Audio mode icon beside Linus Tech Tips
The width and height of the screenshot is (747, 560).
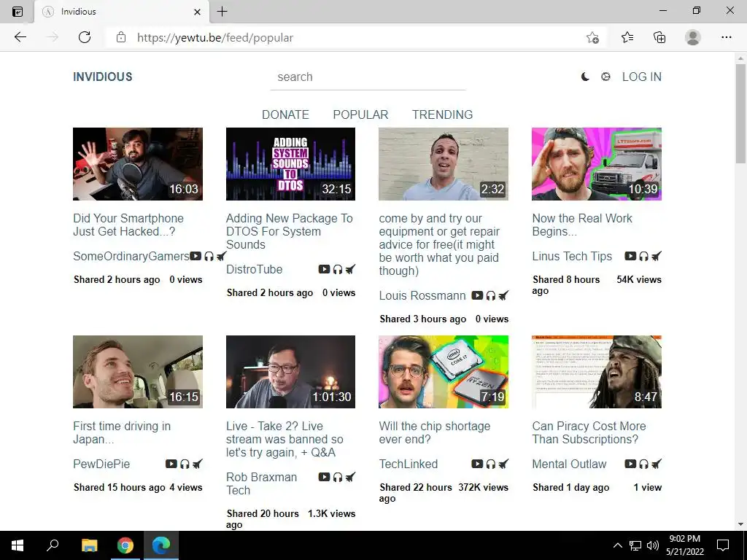643,256
